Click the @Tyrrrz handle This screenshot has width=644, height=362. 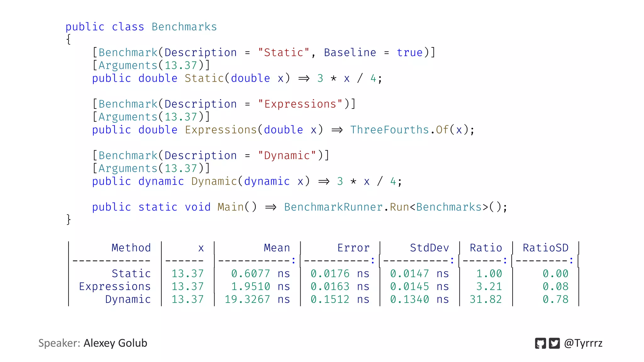pyautogui.click(x=583, y=343)
